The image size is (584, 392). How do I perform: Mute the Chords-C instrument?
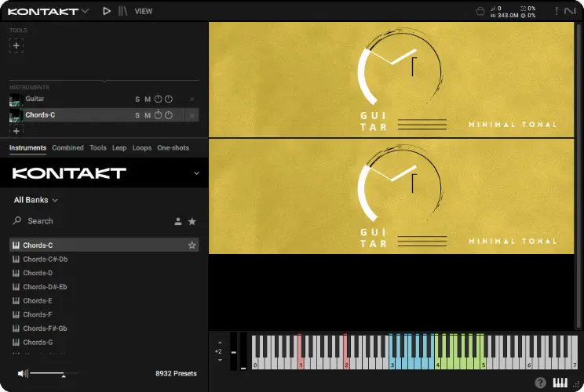(147, 115)
